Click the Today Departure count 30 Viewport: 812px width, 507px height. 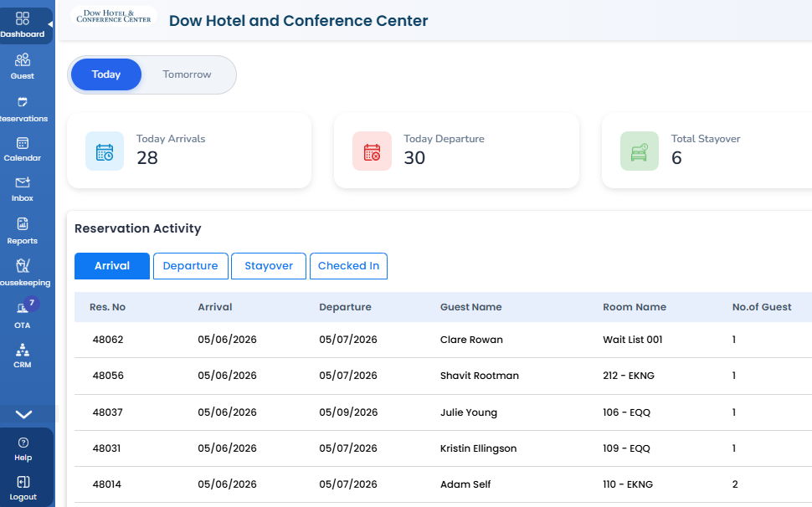[x=414, y=158]
